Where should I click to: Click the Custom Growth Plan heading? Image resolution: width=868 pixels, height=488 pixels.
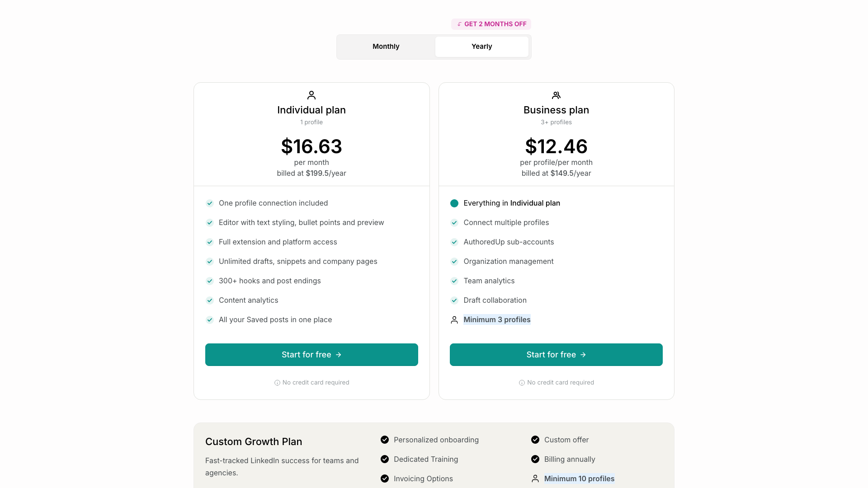click(x=254, y=441)
